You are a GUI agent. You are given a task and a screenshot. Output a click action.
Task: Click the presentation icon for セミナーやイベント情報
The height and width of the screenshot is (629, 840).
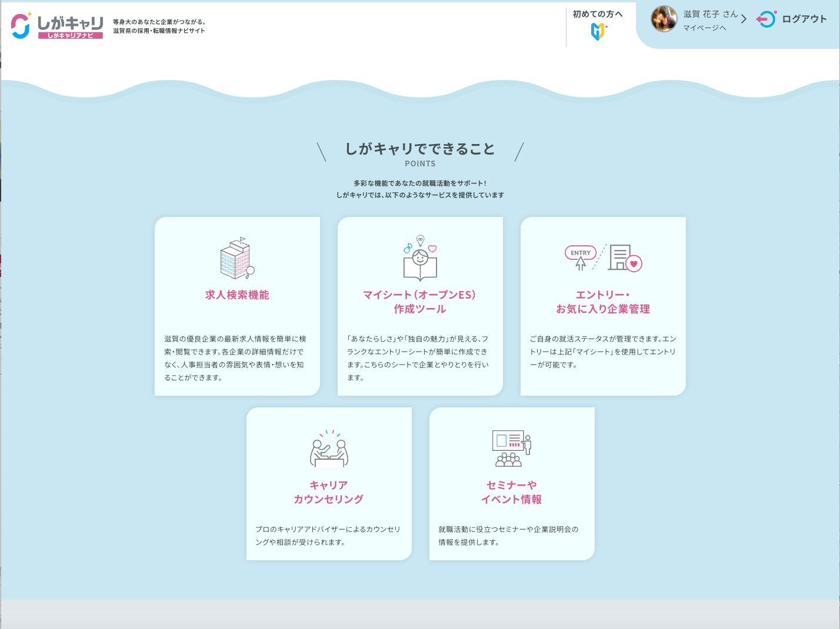coord(512,449)
